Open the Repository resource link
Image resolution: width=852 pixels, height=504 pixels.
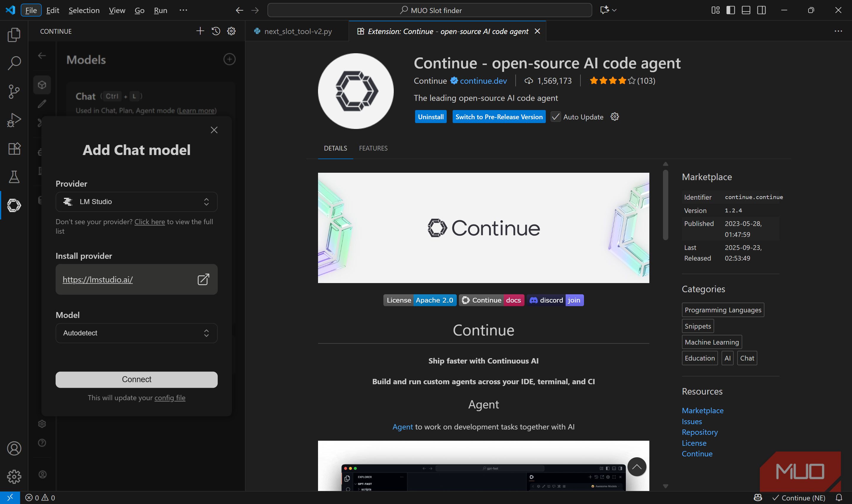coord(700,432)
